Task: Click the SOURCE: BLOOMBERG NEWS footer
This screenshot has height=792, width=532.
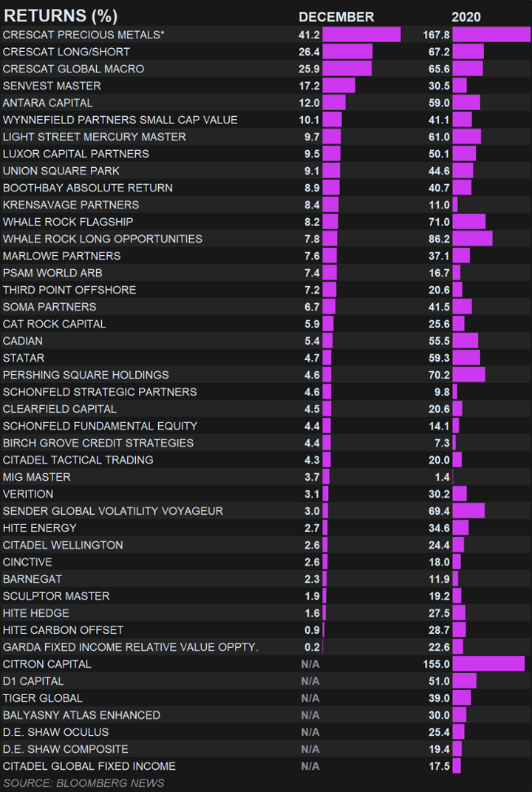Action: point(83,783)
